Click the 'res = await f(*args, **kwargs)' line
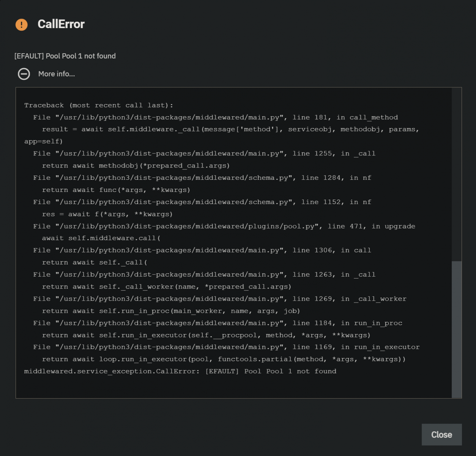The width and height of the screenshot is (476, 456). click(x=107, y=214)
